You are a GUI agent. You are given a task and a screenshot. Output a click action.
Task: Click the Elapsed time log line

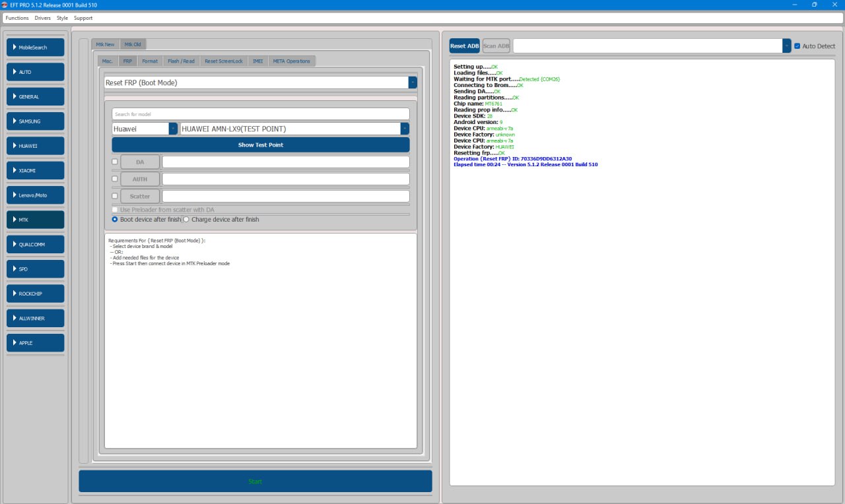coord(525,164)
